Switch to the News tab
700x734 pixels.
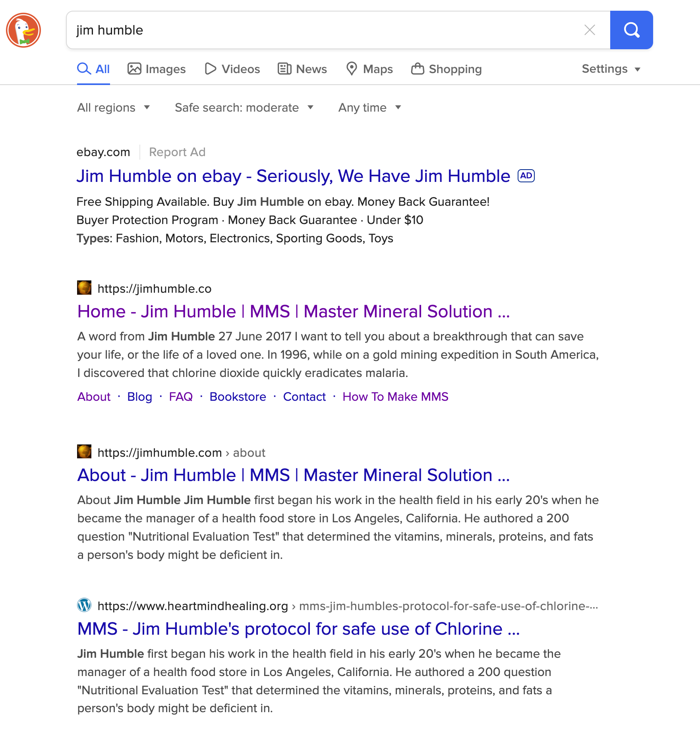coord(302,69)
